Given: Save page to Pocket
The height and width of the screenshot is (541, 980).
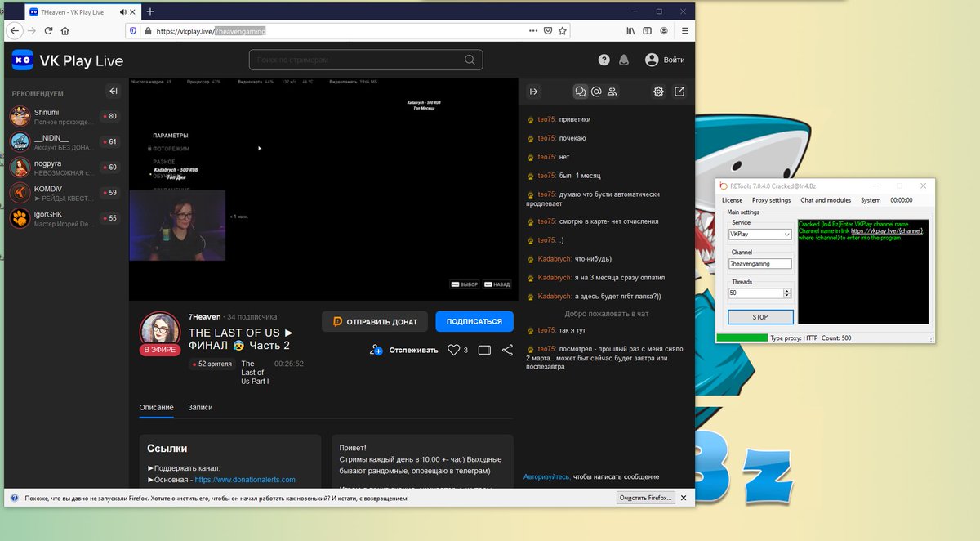Looking at the screenshot, I should click(x=548, y=30).
